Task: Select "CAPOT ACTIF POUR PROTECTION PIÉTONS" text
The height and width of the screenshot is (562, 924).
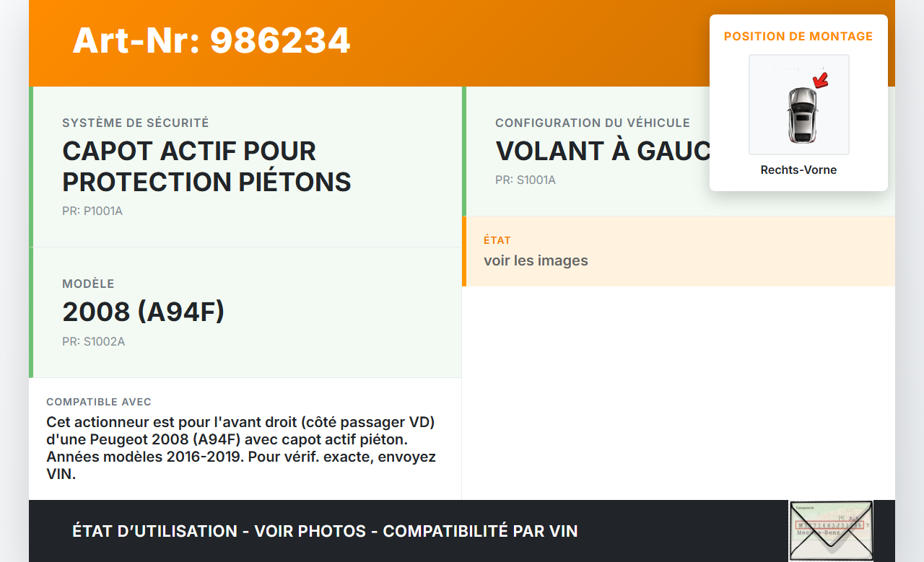Action: coord(206,167)
